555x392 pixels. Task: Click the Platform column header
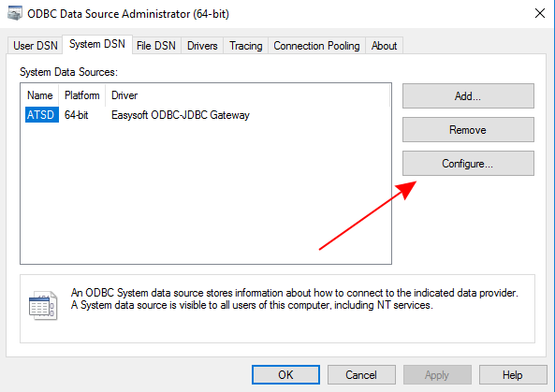(x=82, y=95)
